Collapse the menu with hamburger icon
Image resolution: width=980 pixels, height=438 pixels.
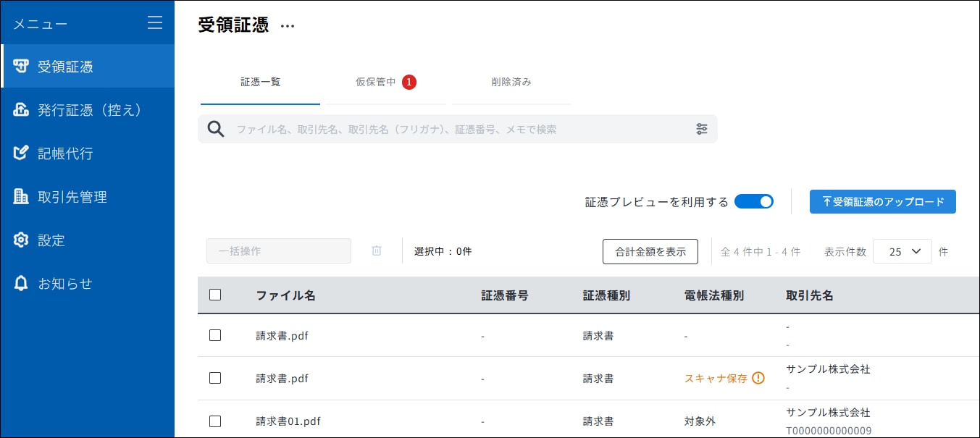[155, 23]
